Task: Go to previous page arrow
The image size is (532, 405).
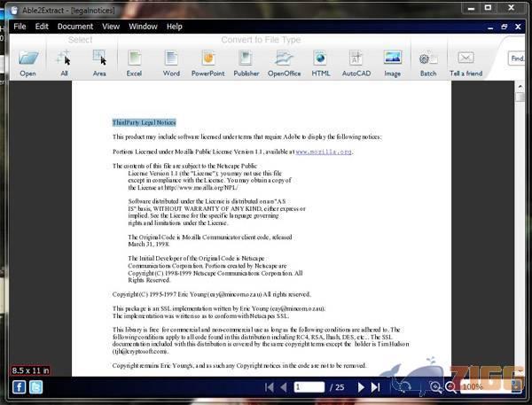Action: click(284, 387)
